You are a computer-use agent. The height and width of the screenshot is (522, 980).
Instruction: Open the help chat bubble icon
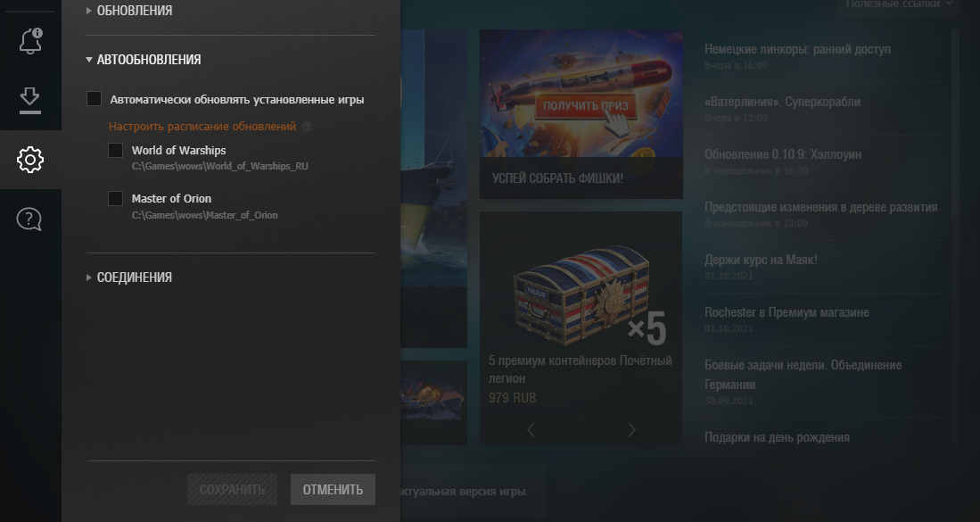pyautogui.click(x=29, y=220)
